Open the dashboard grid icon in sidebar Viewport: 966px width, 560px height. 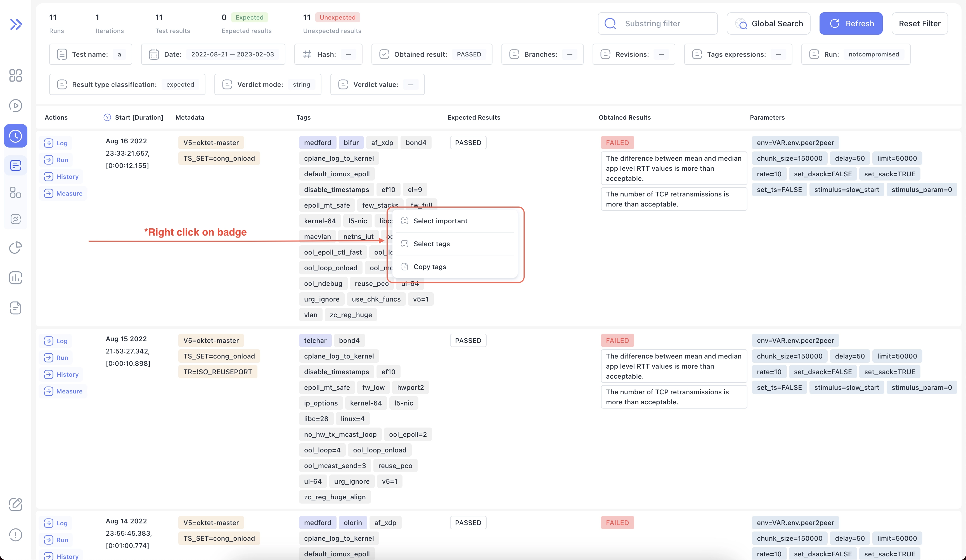(x=15, y=76)
